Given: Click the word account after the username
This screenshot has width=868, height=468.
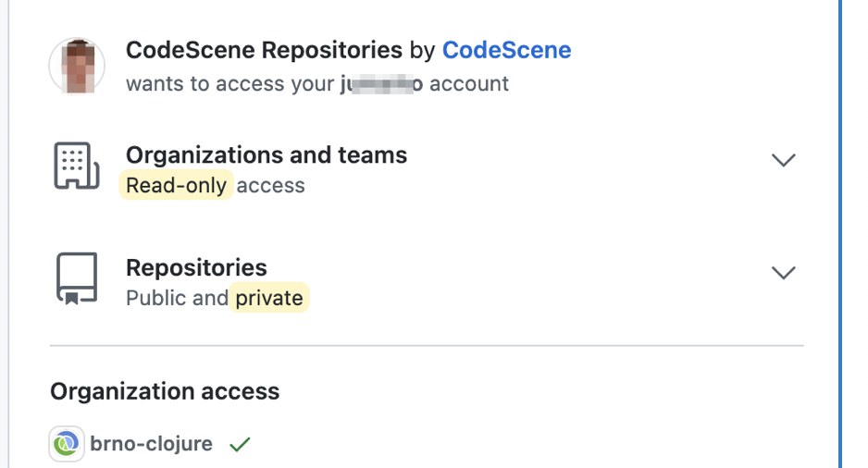Looking at the screenshot, I should point(469,84).
